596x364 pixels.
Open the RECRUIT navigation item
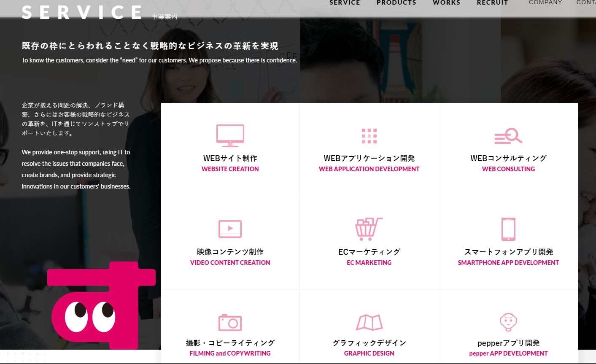(x=492, y=3)
